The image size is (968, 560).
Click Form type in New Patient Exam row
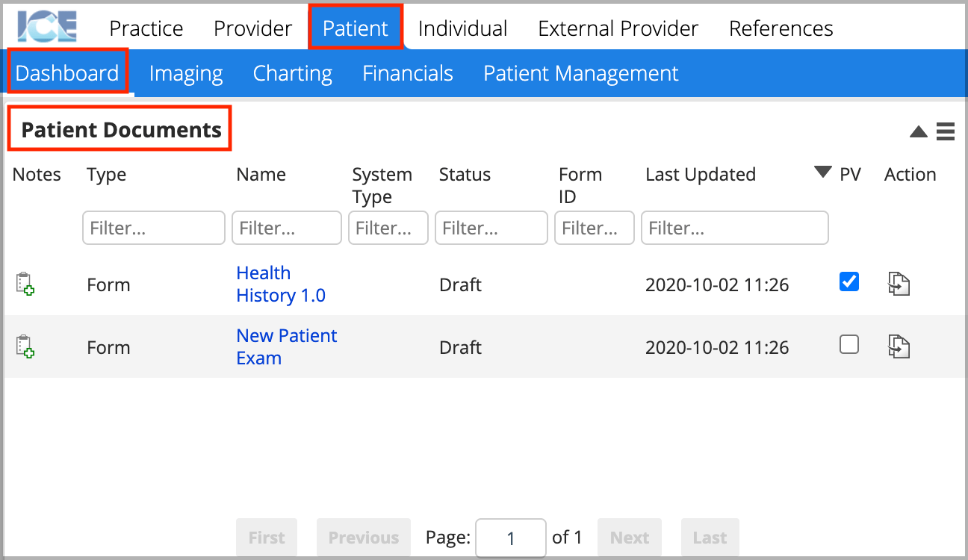(x=108, y=347)
